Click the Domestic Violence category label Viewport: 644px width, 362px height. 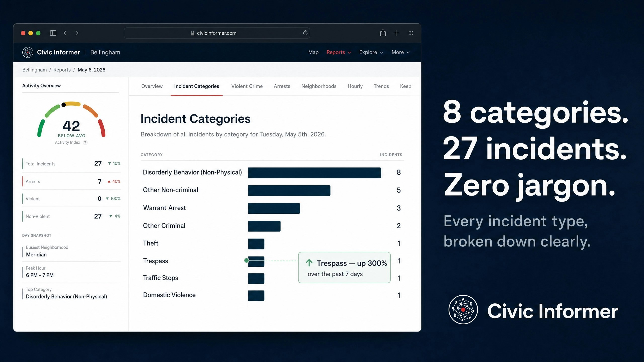click(x=169, y=295)
